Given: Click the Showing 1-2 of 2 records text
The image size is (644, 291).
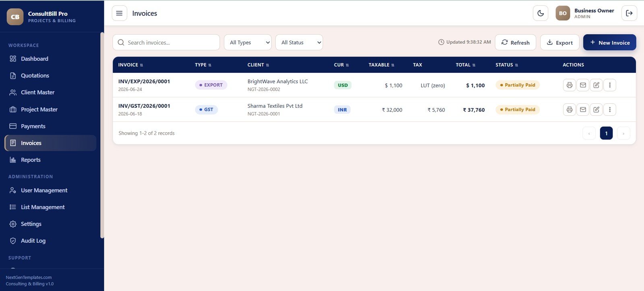Looking at the screenshot, I should (147, 133).
